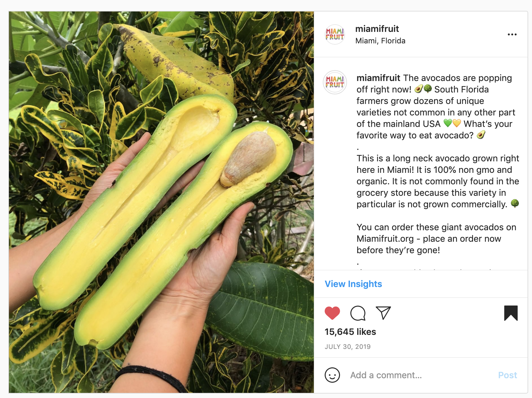Click miamifruit username in caption
The height and width of the screenshot is (398, 532).
[378, 78]
